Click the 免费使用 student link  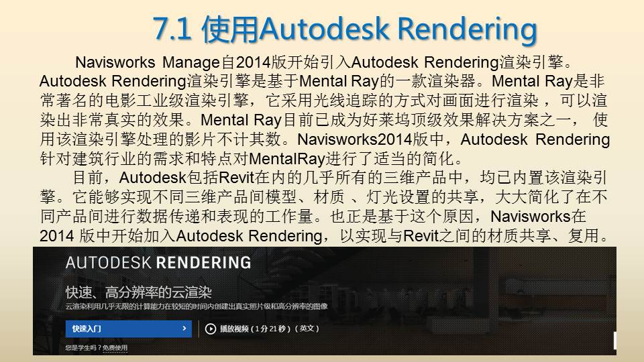point(115,348)
